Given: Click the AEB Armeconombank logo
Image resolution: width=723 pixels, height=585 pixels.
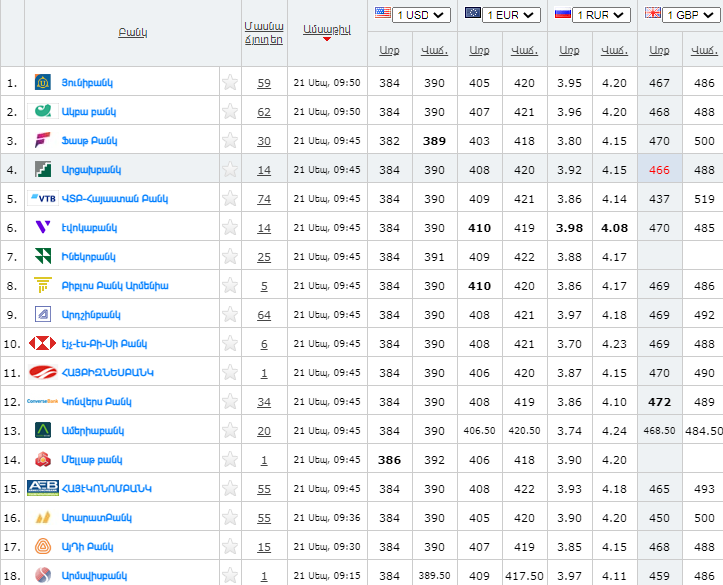Looking at the screenshot, I should click(x=43, y=488).
